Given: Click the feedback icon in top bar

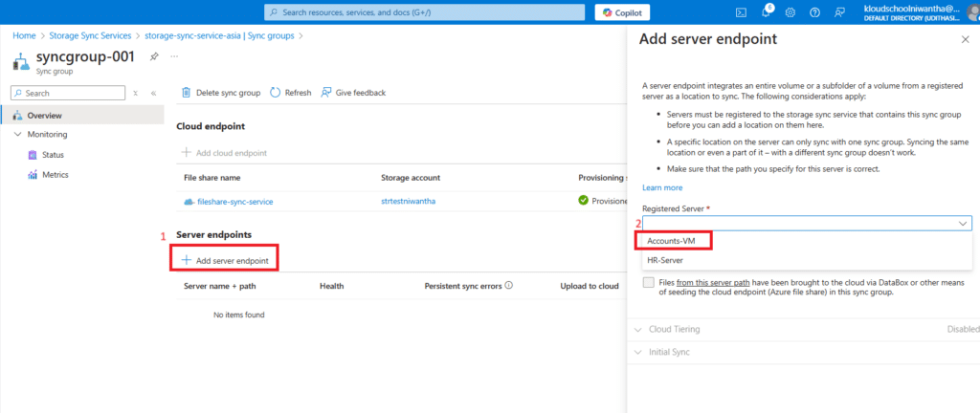Looking at the screenshot, I should [x=839, y=12].
